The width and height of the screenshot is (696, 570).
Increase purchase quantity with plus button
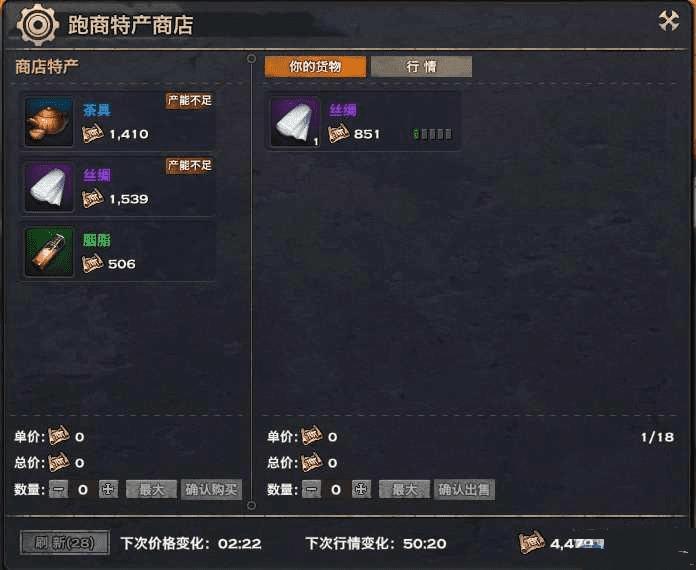click(108, 490)
